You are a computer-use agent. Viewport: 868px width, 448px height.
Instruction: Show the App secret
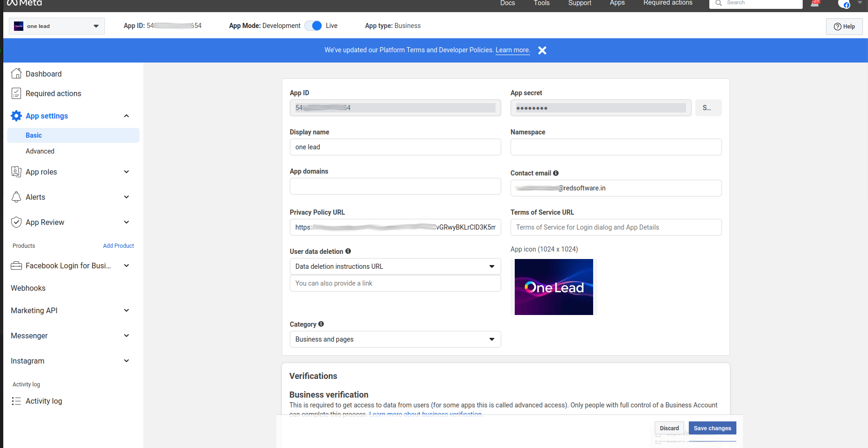pyautogui.click(x=708, y=108)
